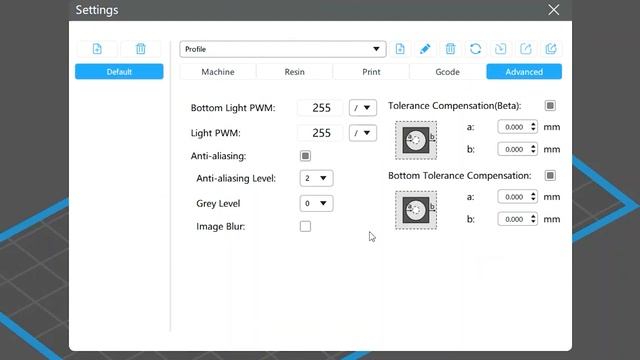The height and width of the screenshot is (360, 640).
Task: Click the 'Anti-aliasing Level:' label
Action: tap(236, 178)
